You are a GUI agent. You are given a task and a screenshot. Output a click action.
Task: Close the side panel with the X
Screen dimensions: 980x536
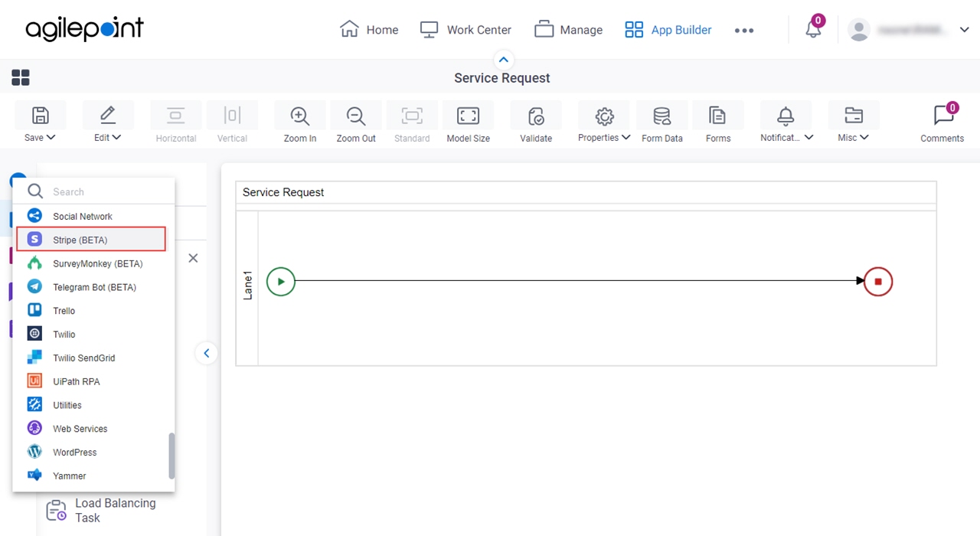193,258
